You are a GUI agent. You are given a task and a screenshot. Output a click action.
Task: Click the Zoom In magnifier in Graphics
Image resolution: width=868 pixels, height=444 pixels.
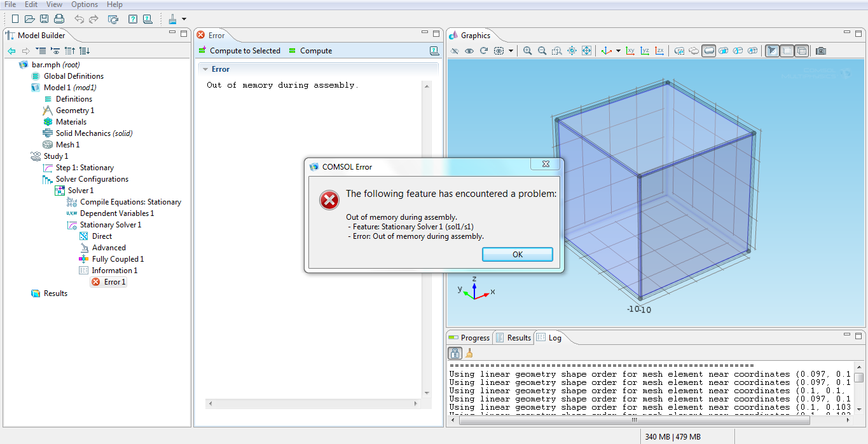[x=528, y=51]
